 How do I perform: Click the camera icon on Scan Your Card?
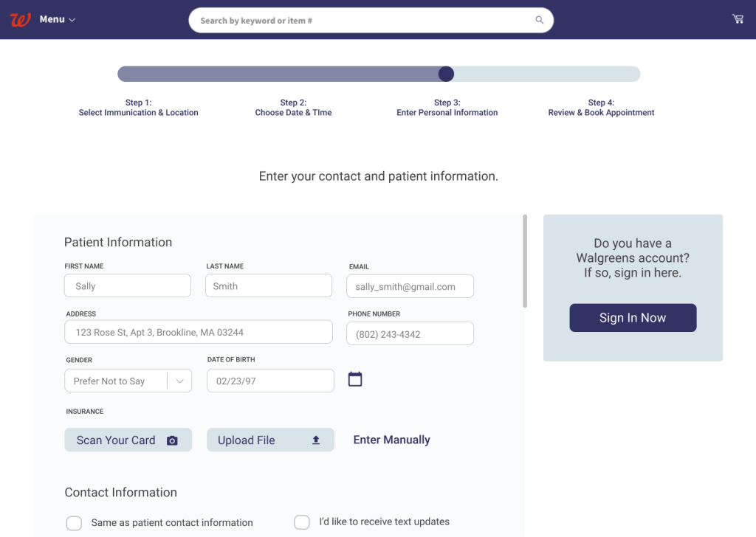[x=172, y=440]
